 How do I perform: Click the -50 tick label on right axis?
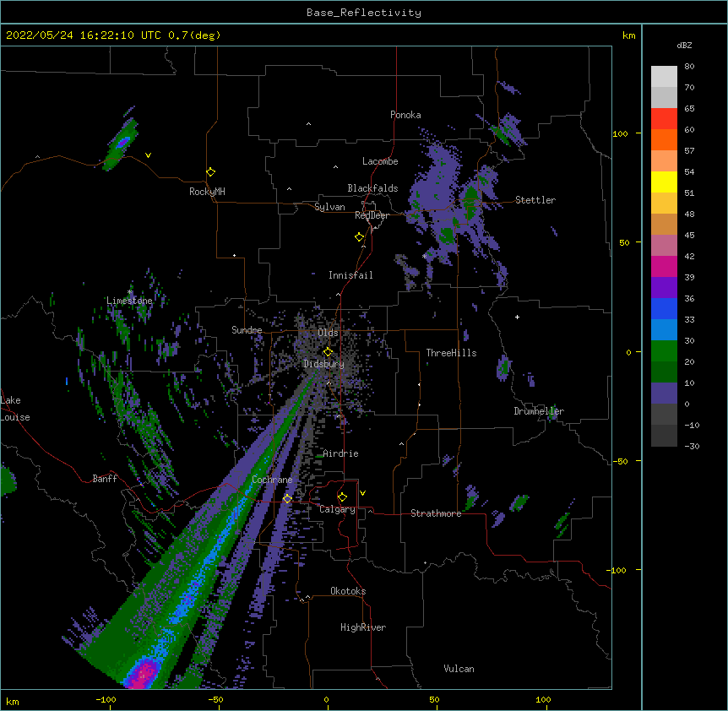coord(620,461)
